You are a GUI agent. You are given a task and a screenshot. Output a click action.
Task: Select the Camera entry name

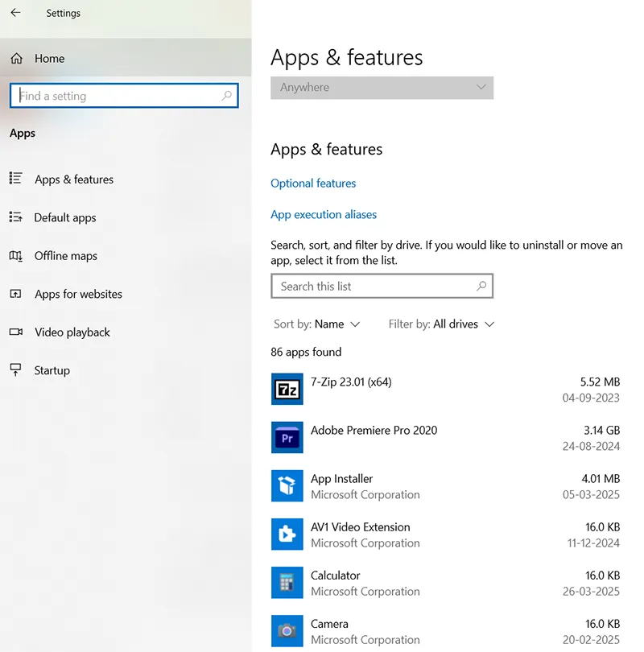[329, 624]
